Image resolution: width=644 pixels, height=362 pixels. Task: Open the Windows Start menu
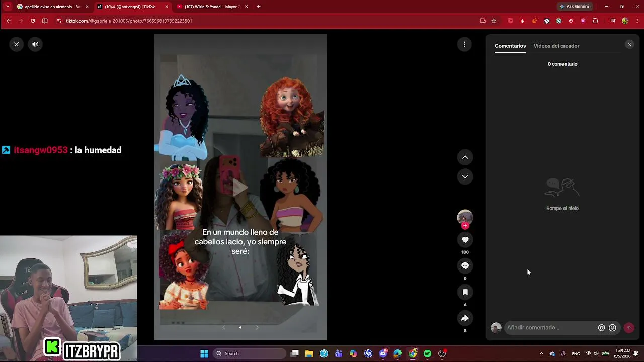(204, 353)
